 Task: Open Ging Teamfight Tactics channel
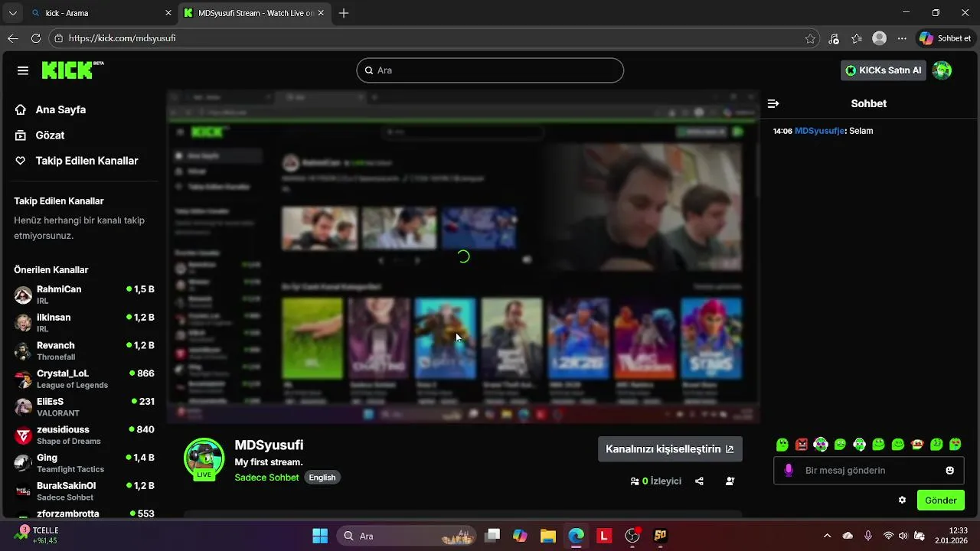pos(84,463)
